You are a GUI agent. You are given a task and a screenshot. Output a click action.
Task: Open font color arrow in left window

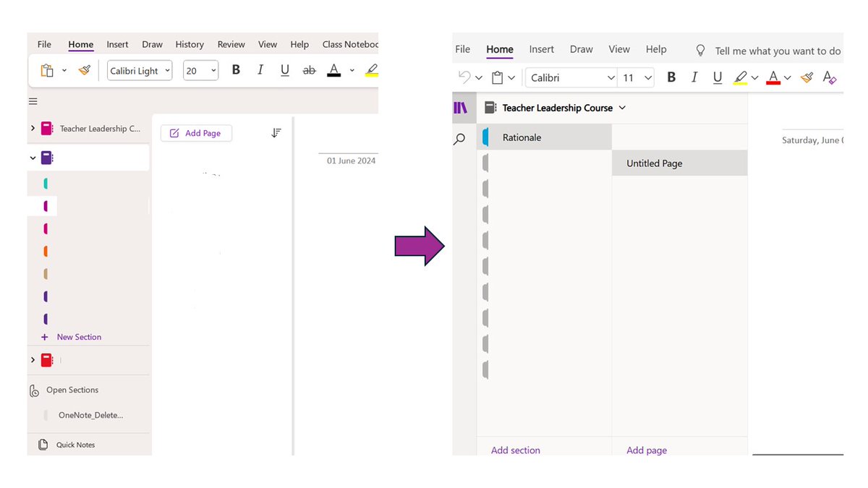coord(352,70)
